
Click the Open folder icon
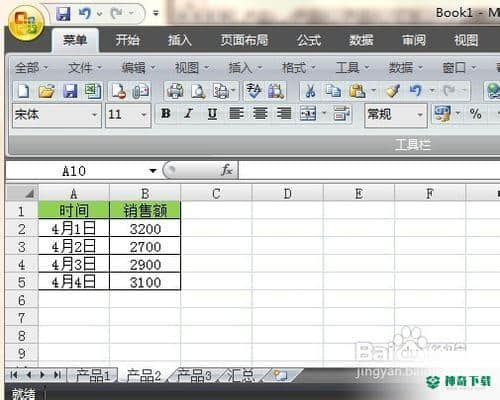pos(46,91)
